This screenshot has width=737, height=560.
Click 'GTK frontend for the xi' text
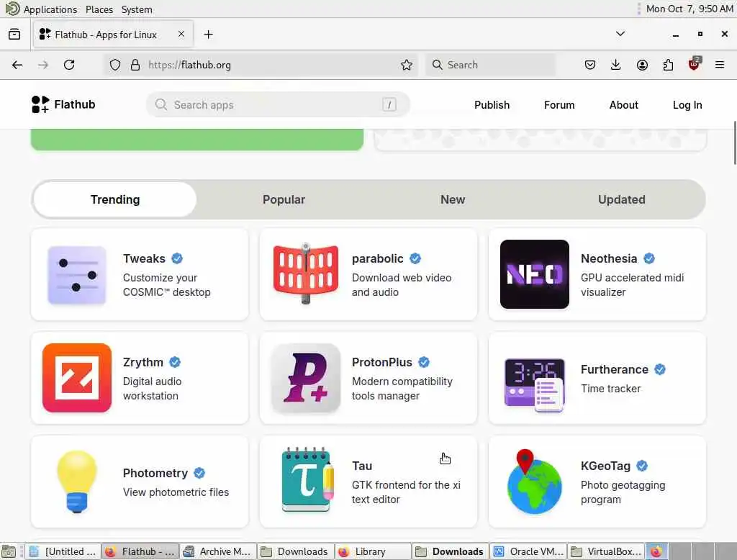(406, 484)
